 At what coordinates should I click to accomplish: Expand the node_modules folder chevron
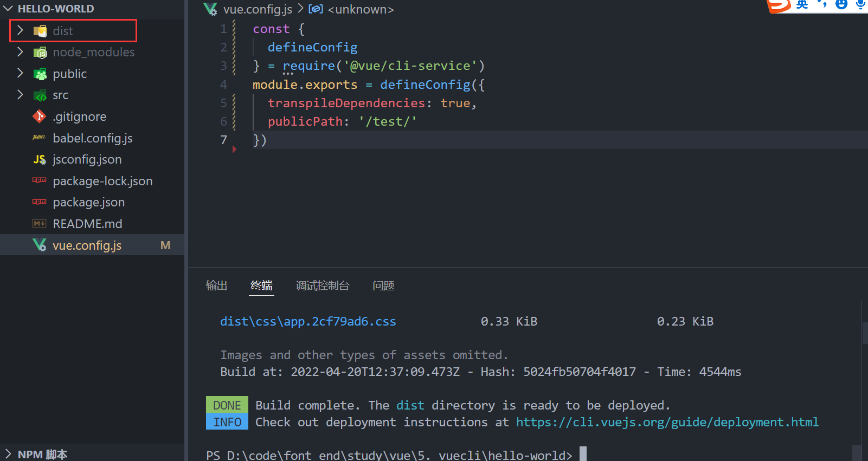click(20, 52)
